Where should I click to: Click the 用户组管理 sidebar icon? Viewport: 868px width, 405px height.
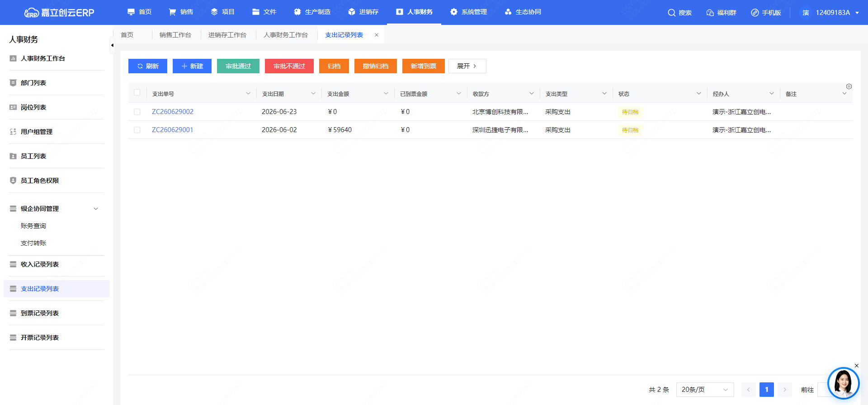(13, 132)
